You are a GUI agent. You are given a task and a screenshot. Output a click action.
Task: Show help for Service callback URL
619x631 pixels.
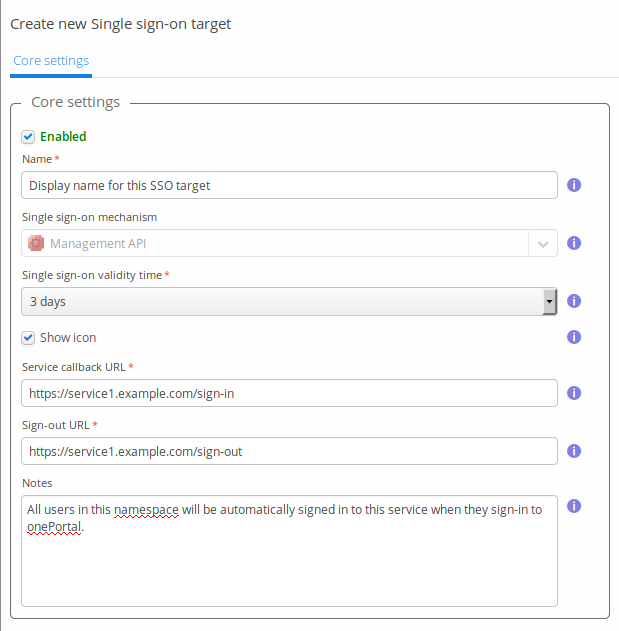coord(574,393)
